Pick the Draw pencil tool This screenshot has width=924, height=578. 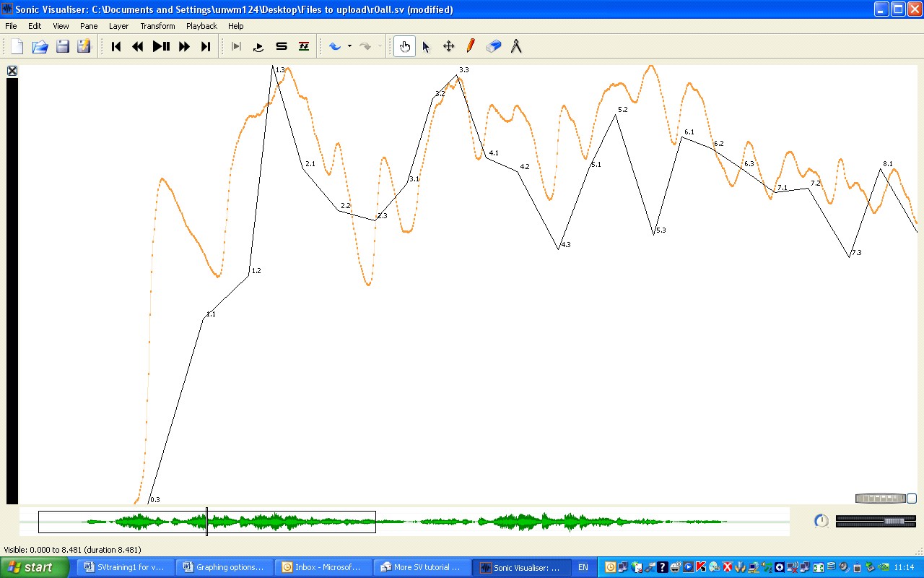click(x=471, y=46)
